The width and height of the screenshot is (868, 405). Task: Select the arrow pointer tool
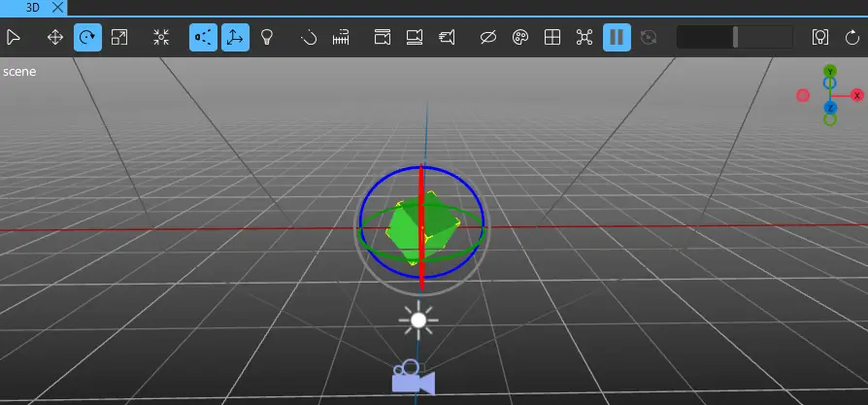14,38
